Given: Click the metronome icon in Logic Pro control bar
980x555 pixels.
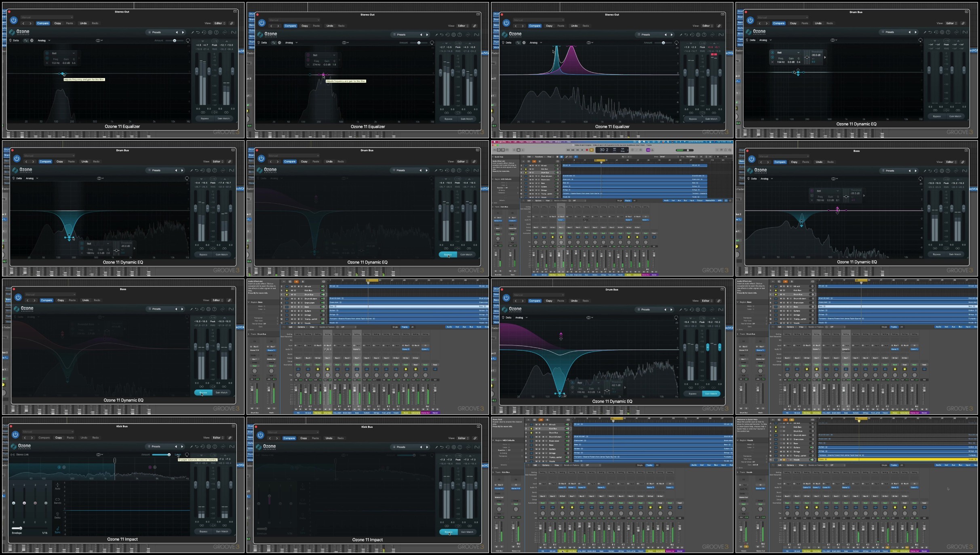Looking at the screenshot, I should pyautogui.click(x=652, y=150).
